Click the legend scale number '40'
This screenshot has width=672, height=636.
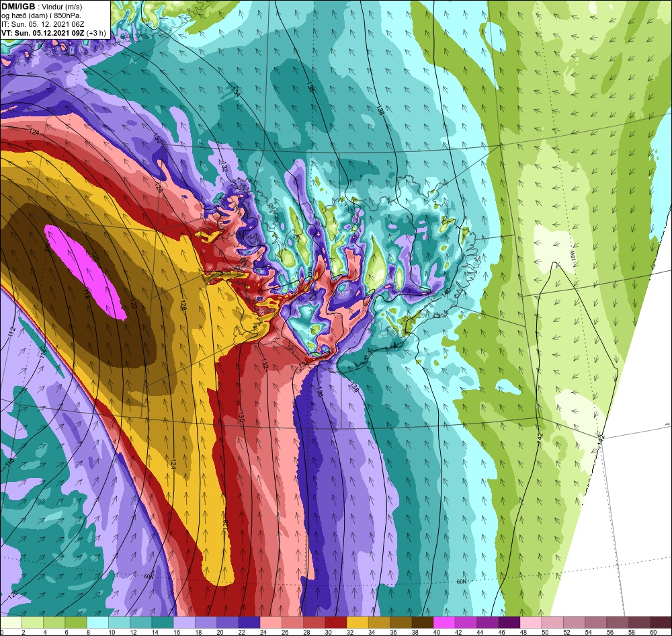tap(436, 632)
